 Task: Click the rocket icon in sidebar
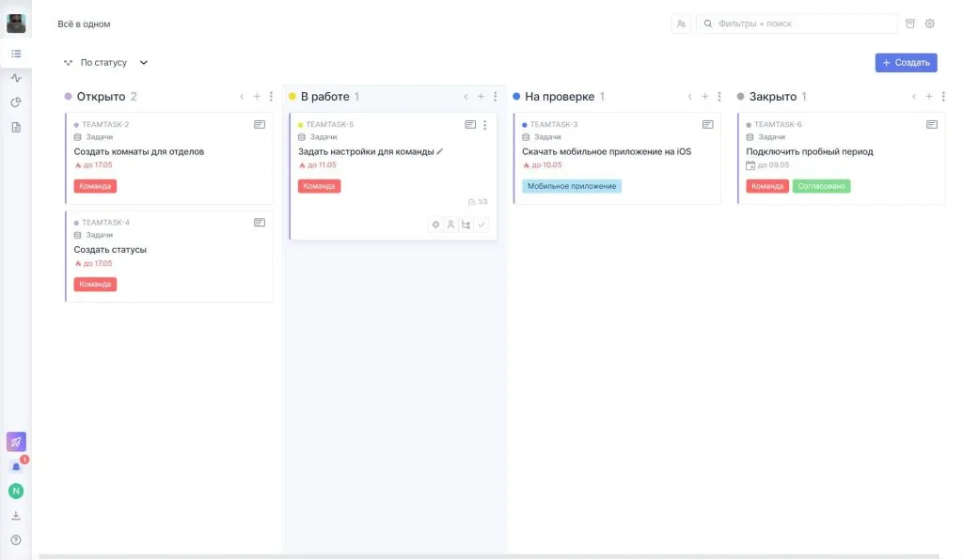pyautogui.click(x=16, y=442)
